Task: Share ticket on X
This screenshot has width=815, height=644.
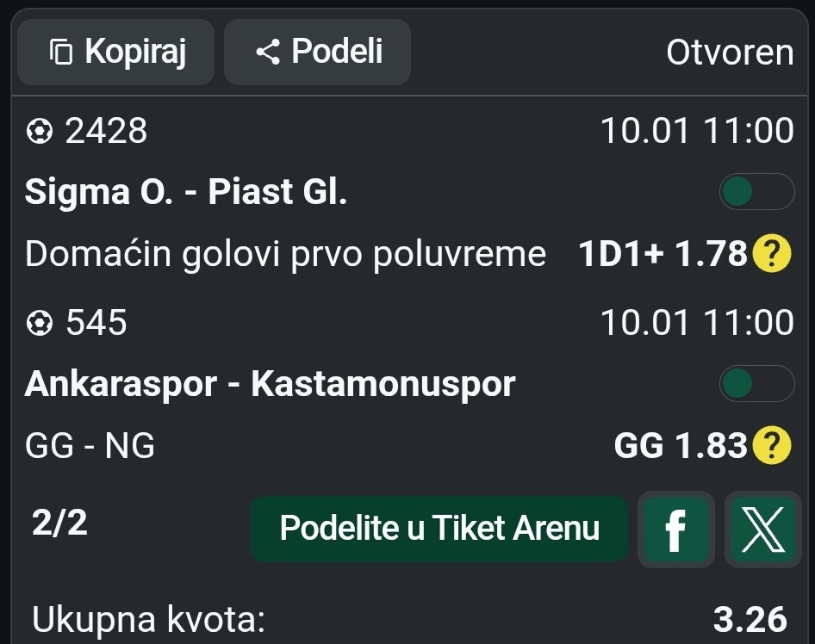Action: 762,530
